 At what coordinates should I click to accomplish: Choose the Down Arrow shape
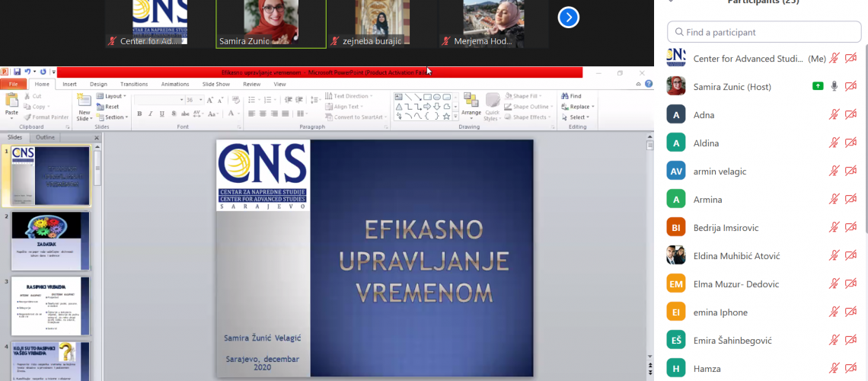437,107
